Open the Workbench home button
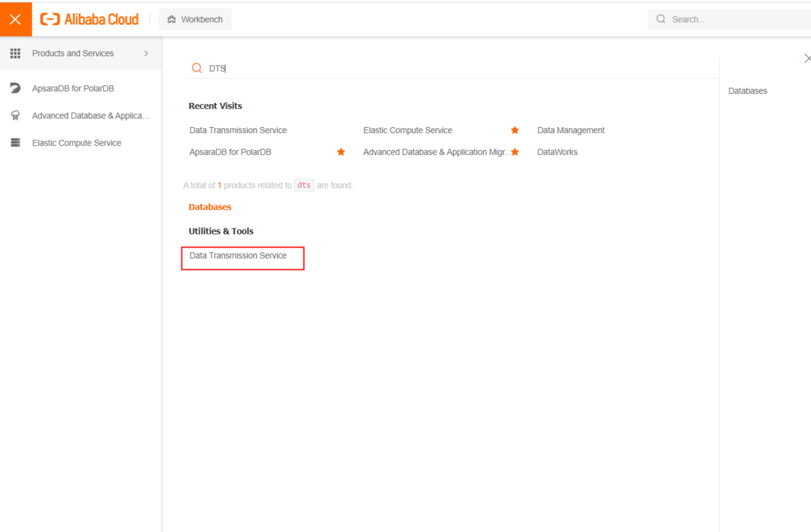Image resolution: width=811 pixels, height=532 pixels. [x=195, y=20]
